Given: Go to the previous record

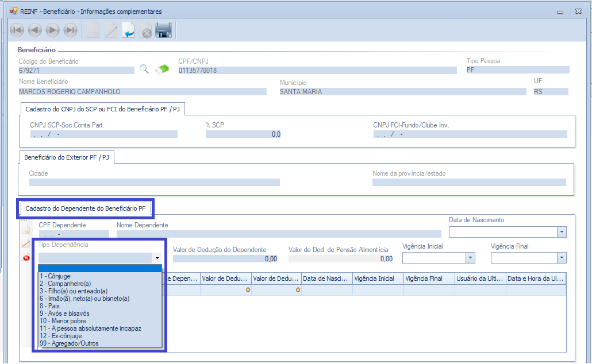Looking at the screenshot, I should 34,30.
